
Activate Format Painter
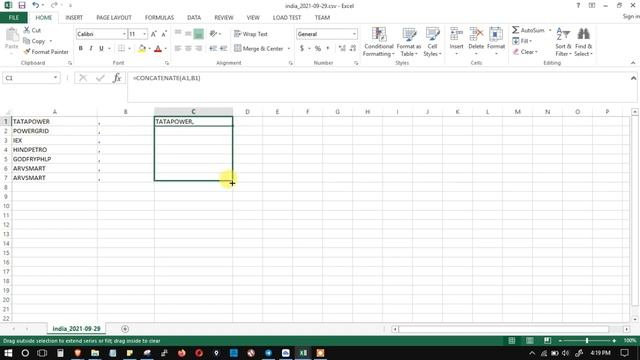[x=46, y=52]
